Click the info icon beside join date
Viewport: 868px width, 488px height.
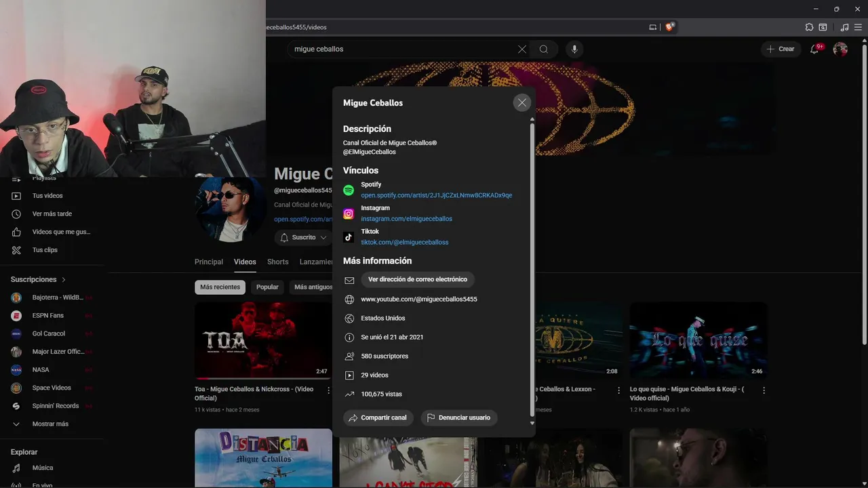click(349, 337)
